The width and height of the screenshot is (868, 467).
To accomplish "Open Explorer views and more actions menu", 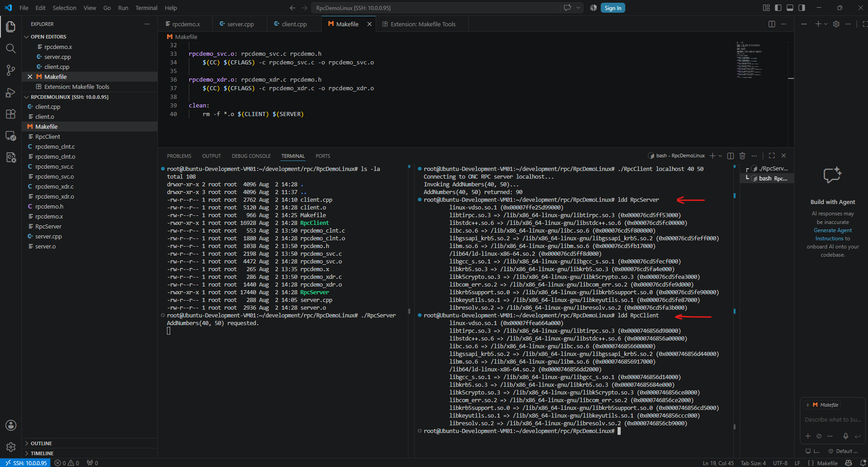I will (147, 24).
